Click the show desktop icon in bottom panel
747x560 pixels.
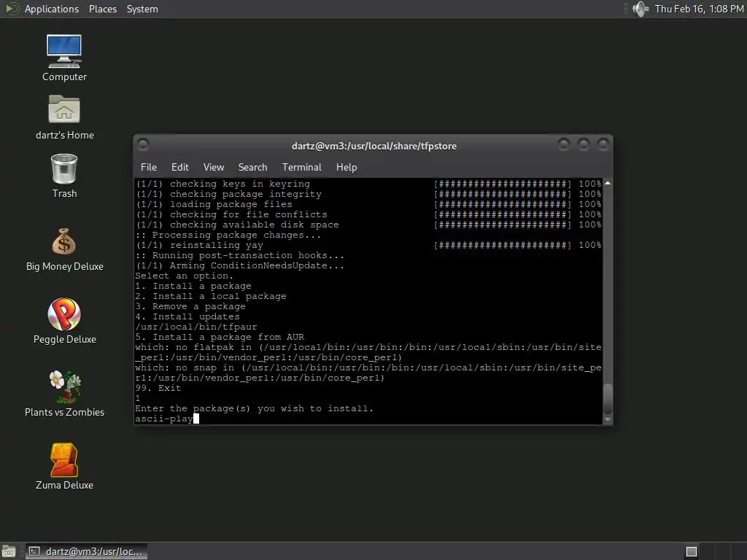[x=9, y=551]
